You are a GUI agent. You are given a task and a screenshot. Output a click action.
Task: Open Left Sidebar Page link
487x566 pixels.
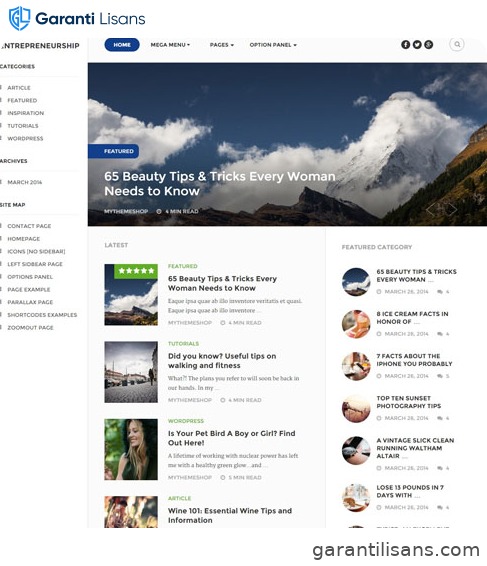pos(35,264)
